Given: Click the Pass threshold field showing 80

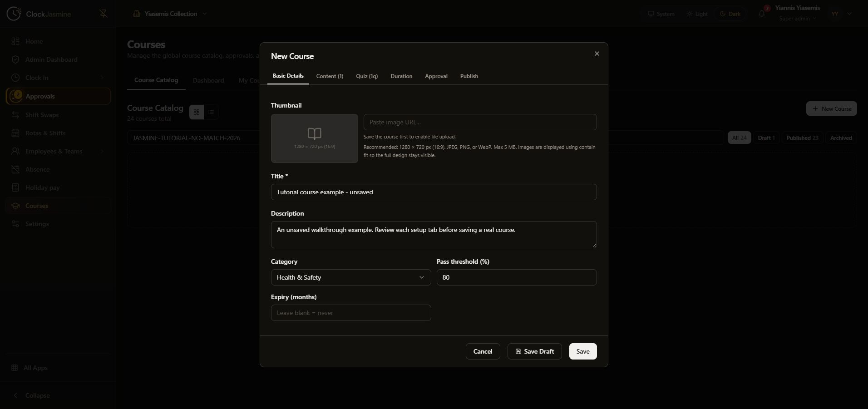Looking at the screenshot, I should pos(517,277).
